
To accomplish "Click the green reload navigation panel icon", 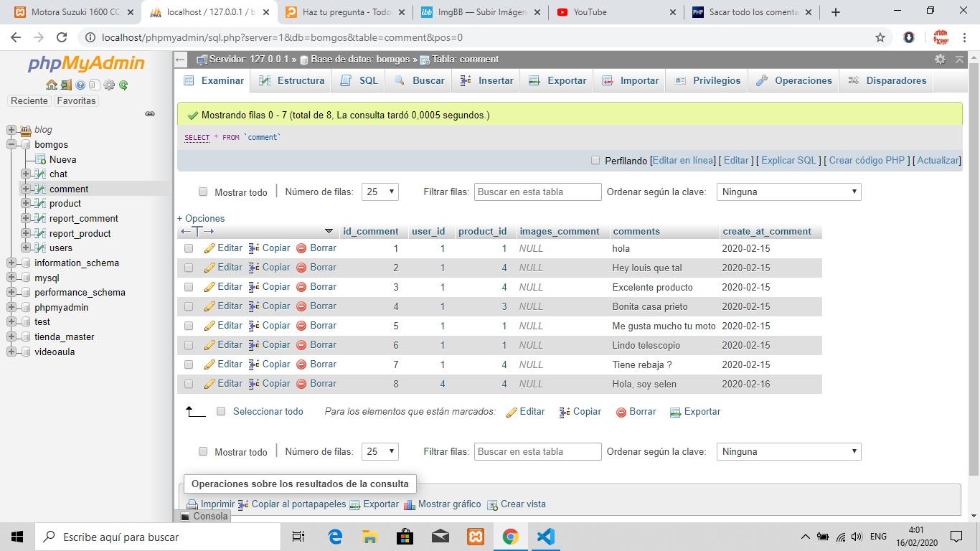I will point(123,85).
